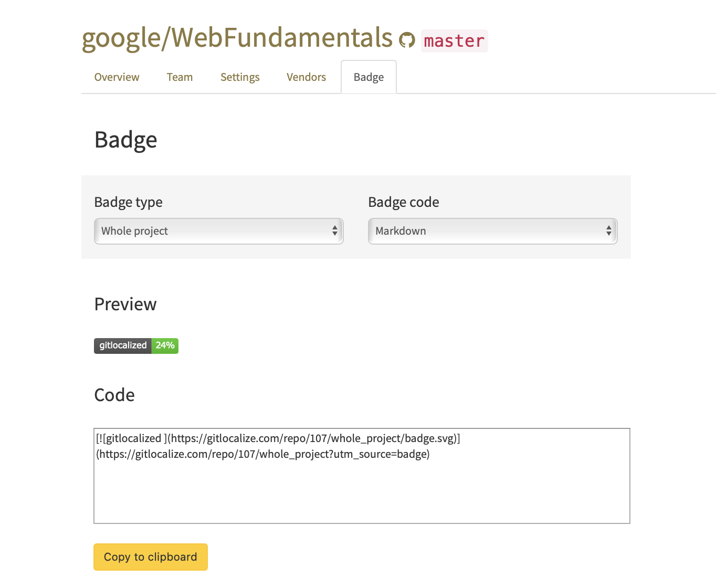
Task: Click the green 24% portion of the badge
Action: 165,346
